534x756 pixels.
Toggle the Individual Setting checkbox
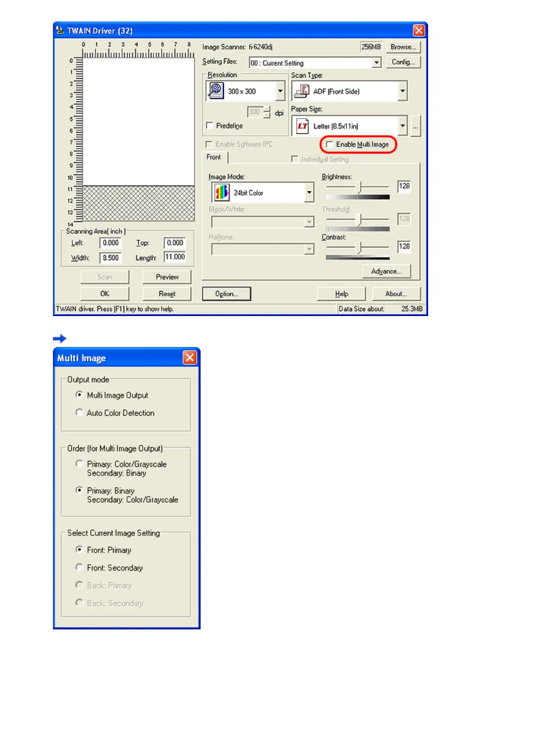(294, 159)
